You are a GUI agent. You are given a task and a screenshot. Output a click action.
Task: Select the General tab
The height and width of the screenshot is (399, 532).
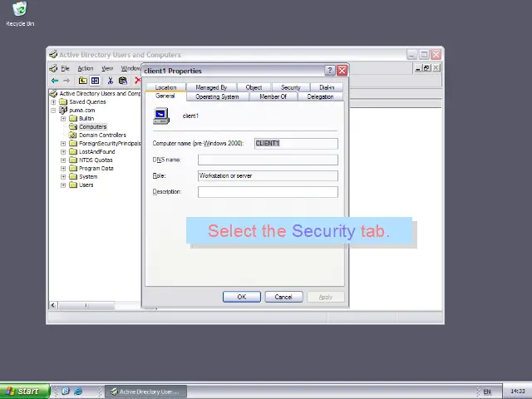point(165,96)
